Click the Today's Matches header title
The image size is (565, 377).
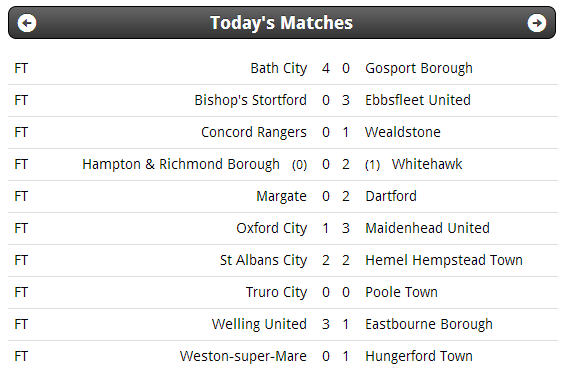(281, 23)
